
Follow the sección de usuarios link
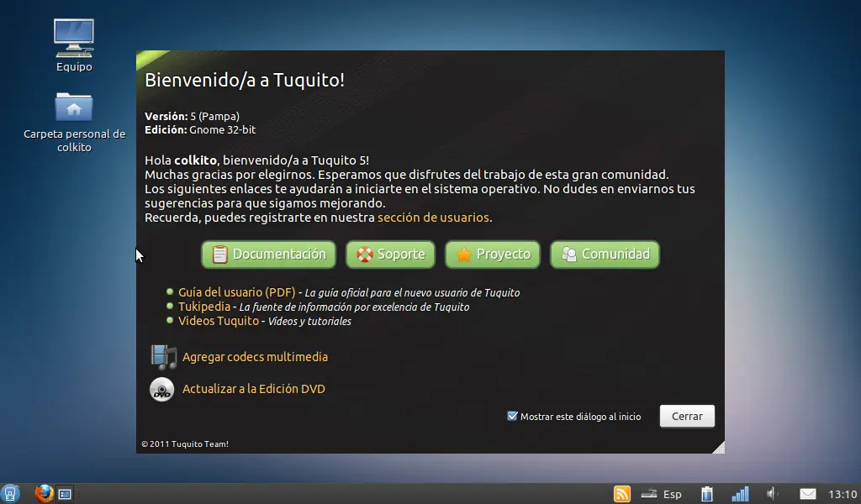click(433, 218)
